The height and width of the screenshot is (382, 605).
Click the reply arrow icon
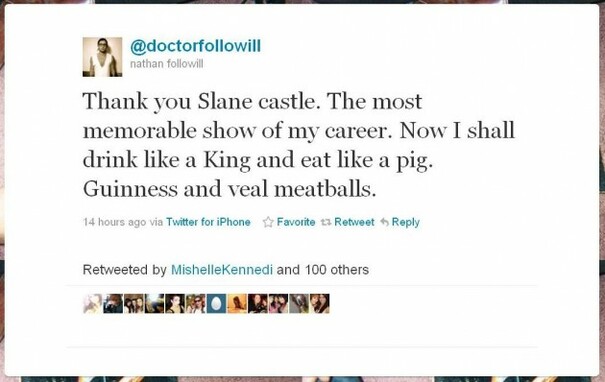coord(384,222)
